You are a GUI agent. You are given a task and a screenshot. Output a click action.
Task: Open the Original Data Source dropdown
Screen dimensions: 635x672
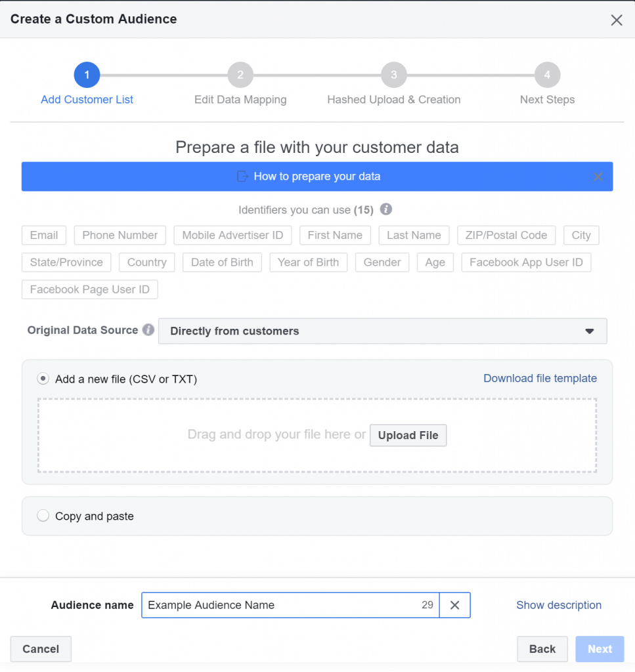(x=382, y=331)
